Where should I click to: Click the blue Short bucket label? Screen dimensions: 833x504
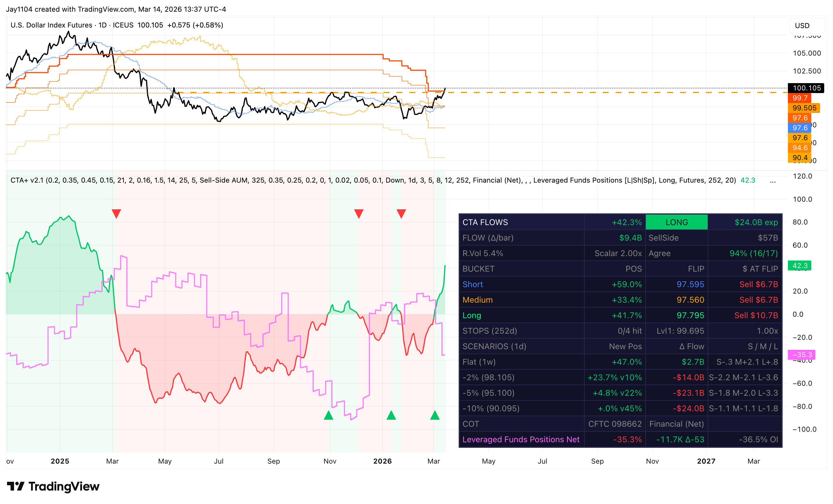[x=473, y=284]
